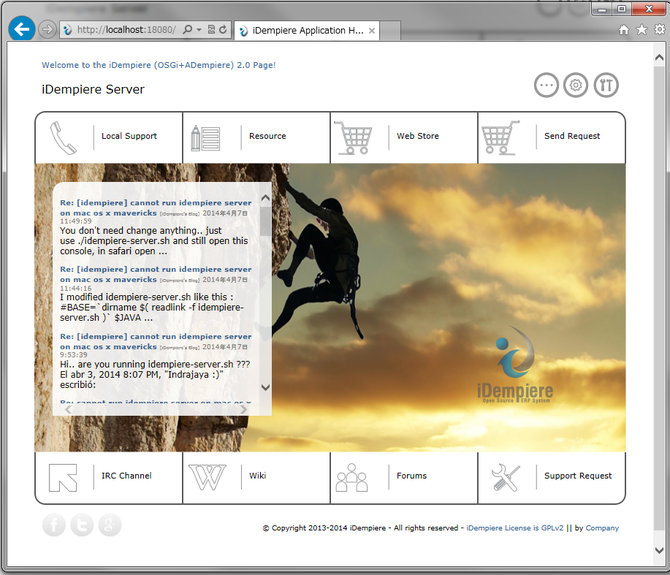This screenshot has height=575, width=670.
Task: Open the Web Store link
Action: coord(417,136)
